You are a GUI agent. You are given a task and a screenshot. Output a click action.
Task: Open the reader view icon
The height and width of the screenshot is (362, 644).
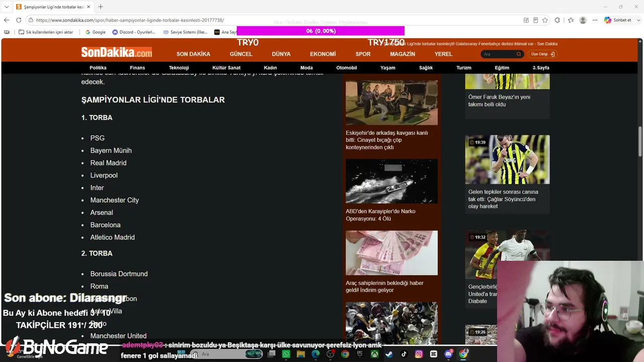tap(535, 20)
